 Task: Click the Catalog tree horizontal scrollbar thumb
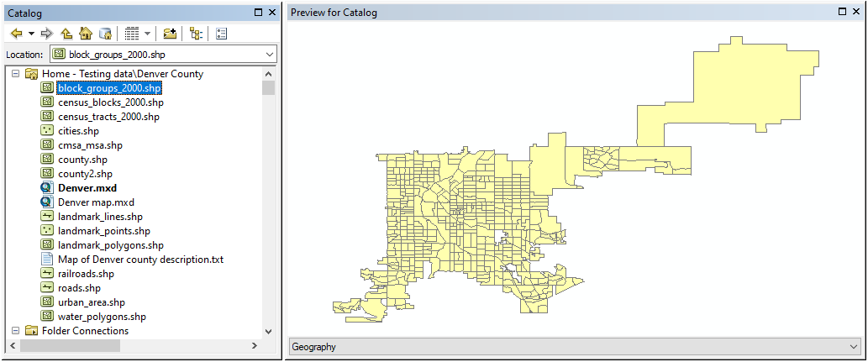[71, 346]
